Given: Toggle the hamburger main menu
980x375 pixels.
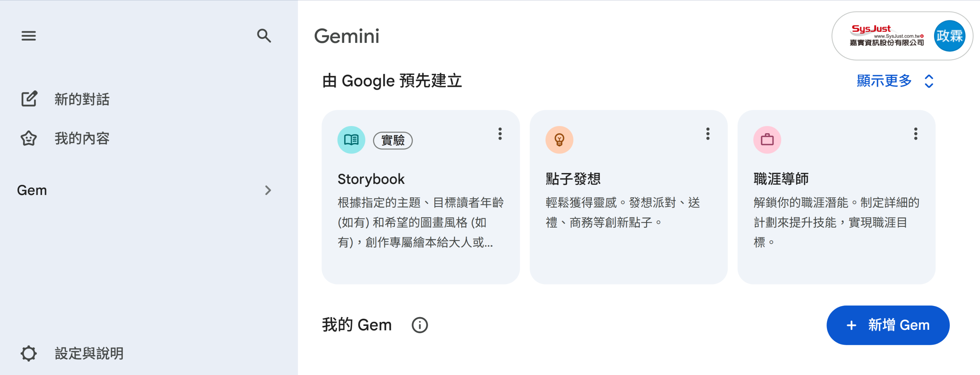Looking at the screenshot, I should (x=29, y=36).
